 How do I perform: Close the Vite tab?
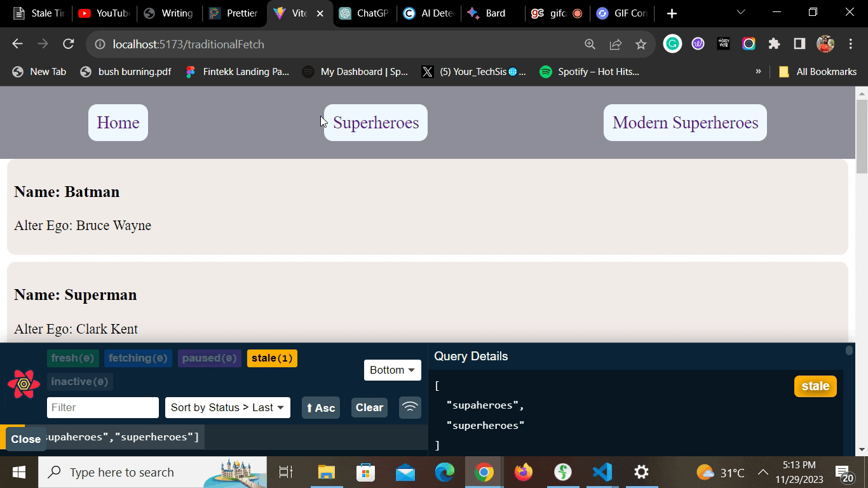click(320, 13)
